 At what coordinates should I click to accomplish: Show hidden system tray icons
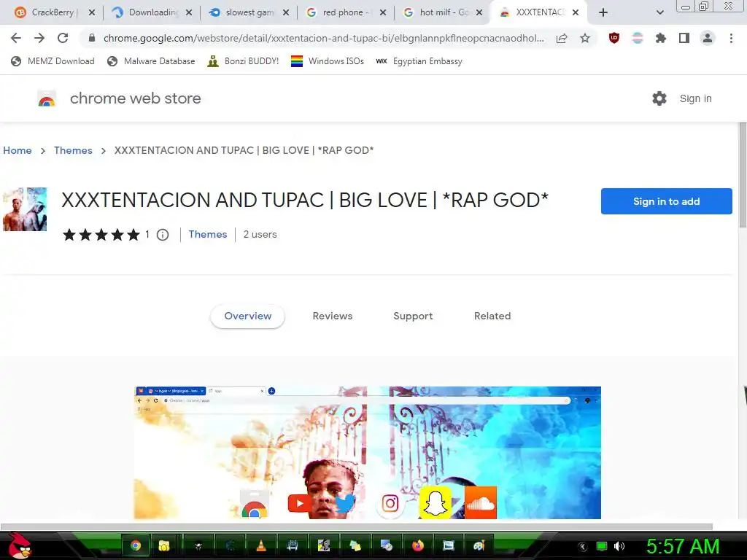(x=582, y=547)
